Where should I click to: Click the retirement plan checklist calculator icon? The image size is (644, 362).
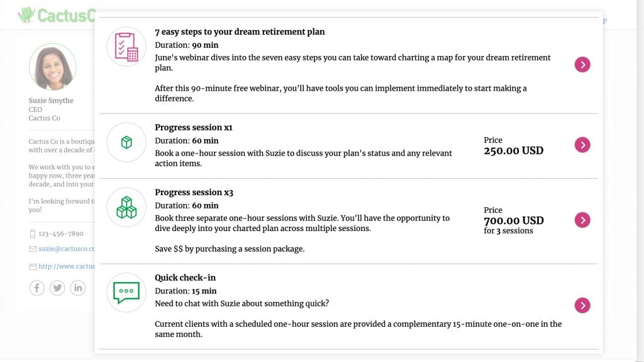(126, 47)
